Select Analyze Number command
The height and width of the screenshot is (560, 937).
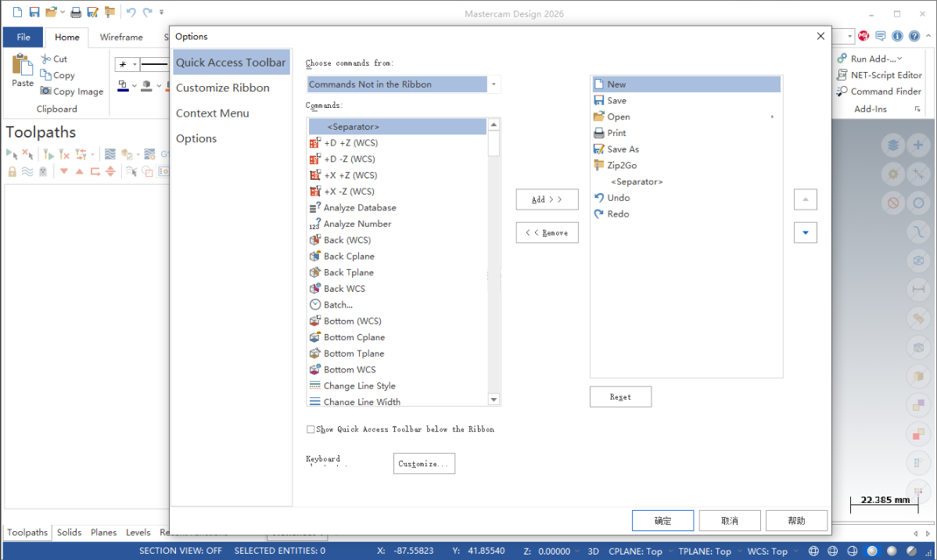[397, 224]
